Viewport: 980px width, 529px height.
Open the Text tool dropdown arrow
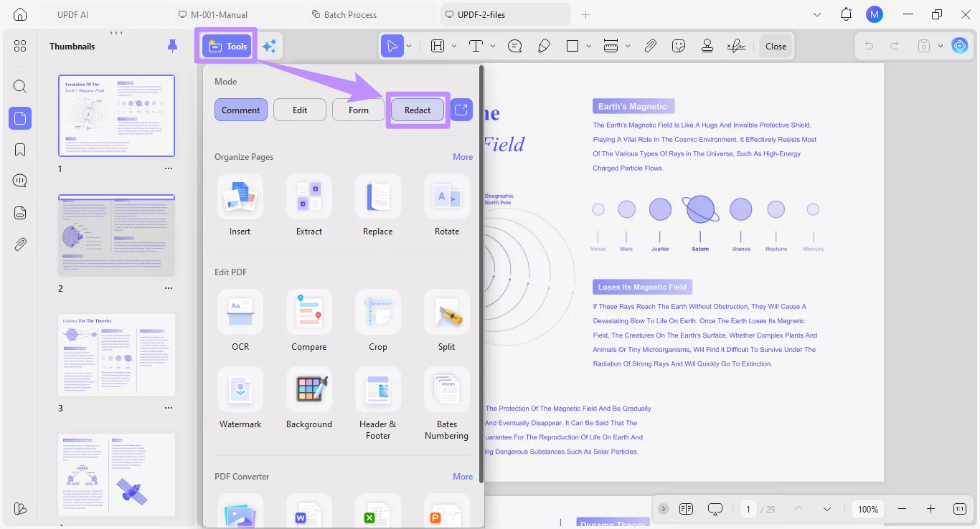(493, 45)
